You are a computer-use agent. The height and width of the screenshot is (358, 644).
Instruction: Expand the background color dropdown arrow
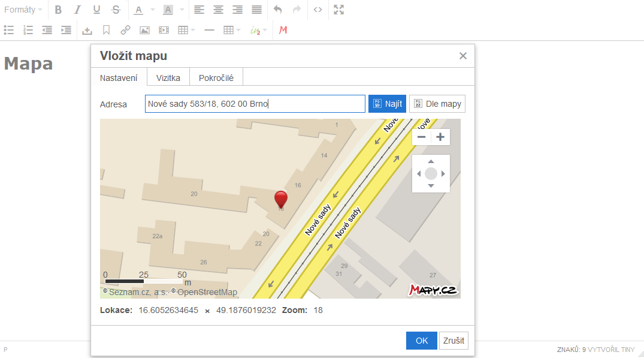(182, 10)
